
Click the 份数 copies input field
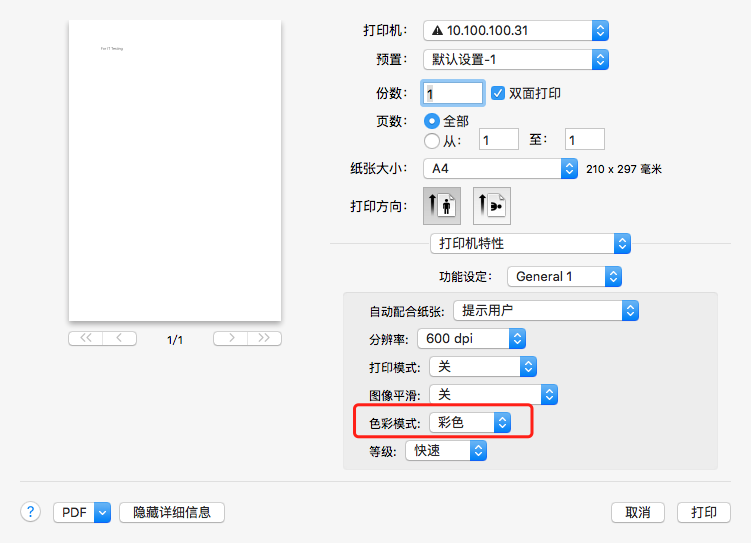tap(453, 93)
